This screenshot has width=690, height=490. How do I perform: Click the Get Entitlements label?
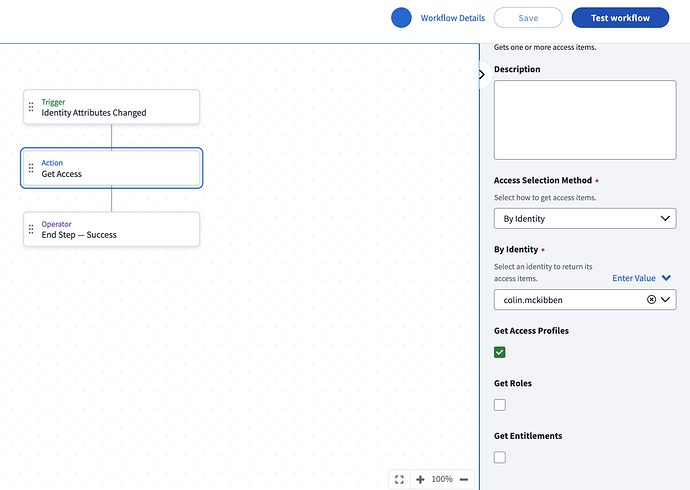[528, 436]
